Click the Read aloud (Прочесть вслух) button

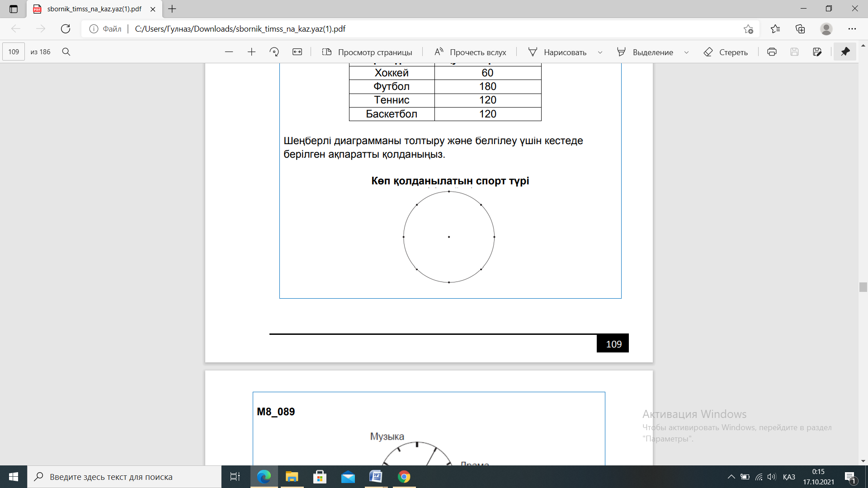click(x=470, y=52)
